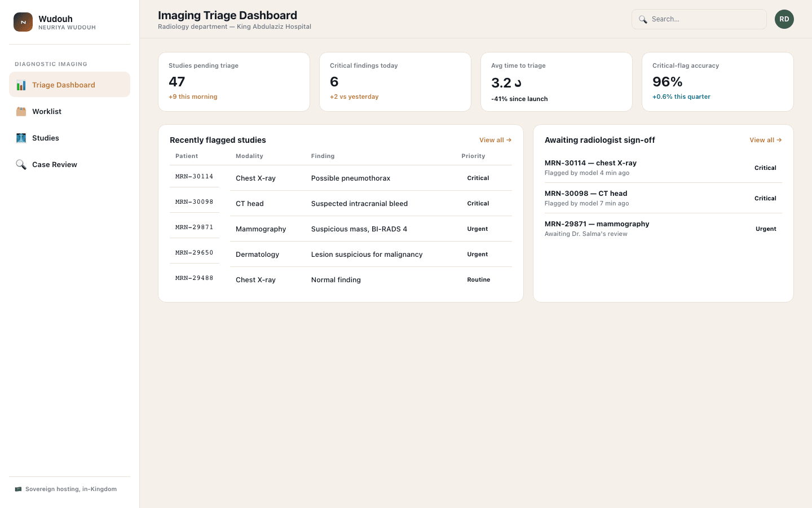Screen dimensions: 812x508
Task: Click Possible pneumothorax finding
Action: coord(351,178)
